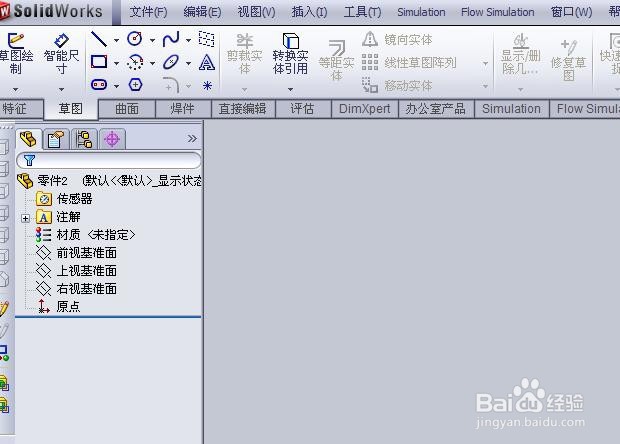Expand the panel tabs with the double-arrow
620x444 pixels.
[192, 138]
